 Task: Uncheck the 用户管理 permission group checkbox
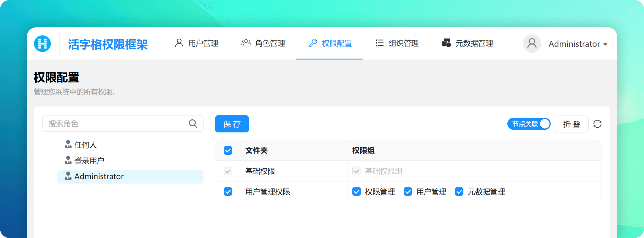tap(408, 192)
